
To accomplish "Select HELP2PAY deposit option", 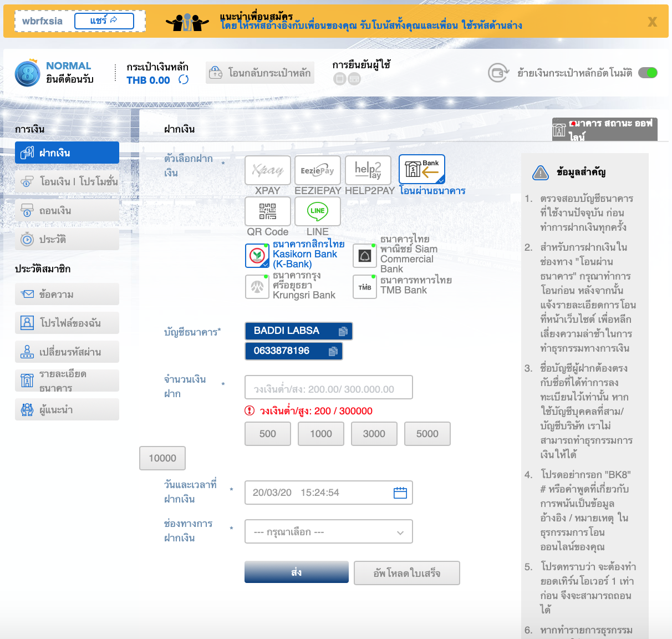I will click(368, 170).
